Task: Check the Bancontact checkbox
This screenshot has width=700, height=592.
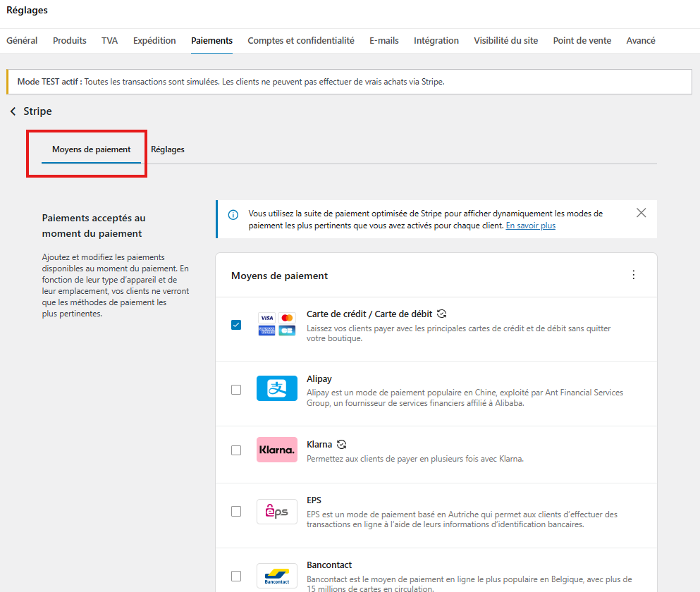Action: [x=236, y=576]
